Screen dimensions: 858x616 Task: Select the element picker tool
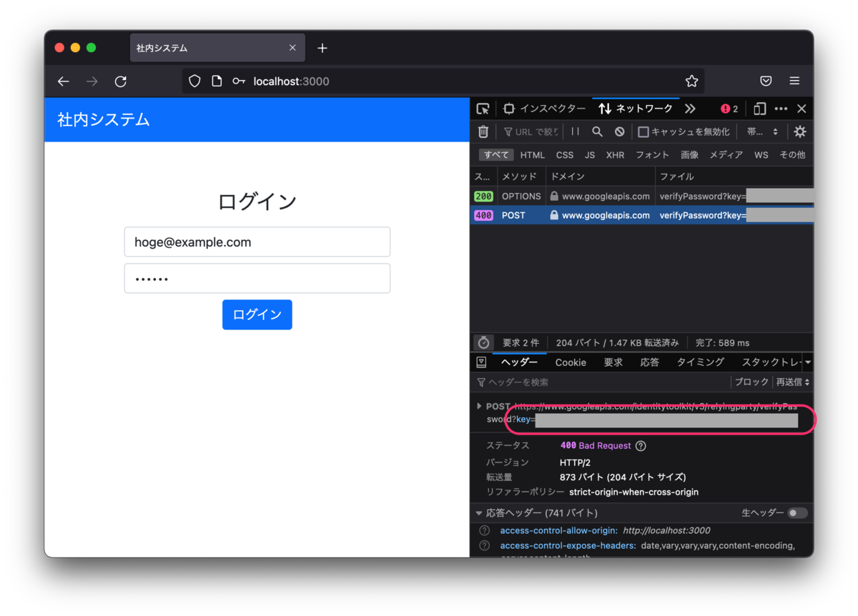tap(483, 108)
